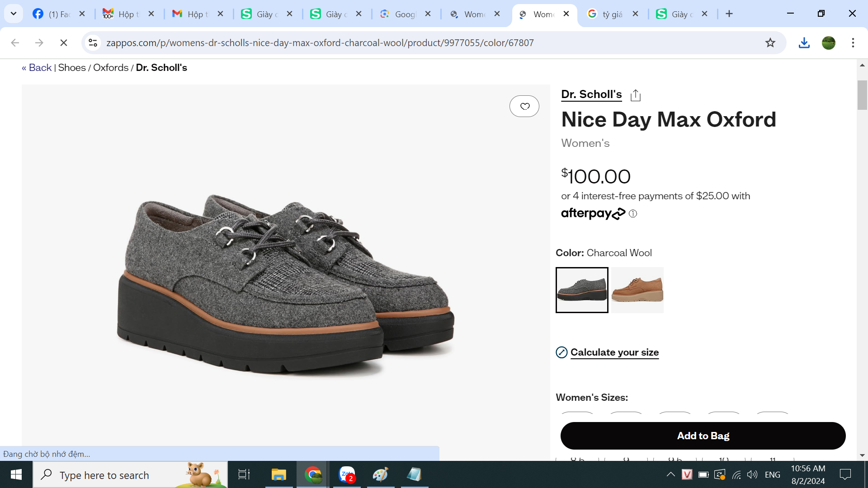
Task: Open the Chrome profile avatar
Action: (829, 43)
